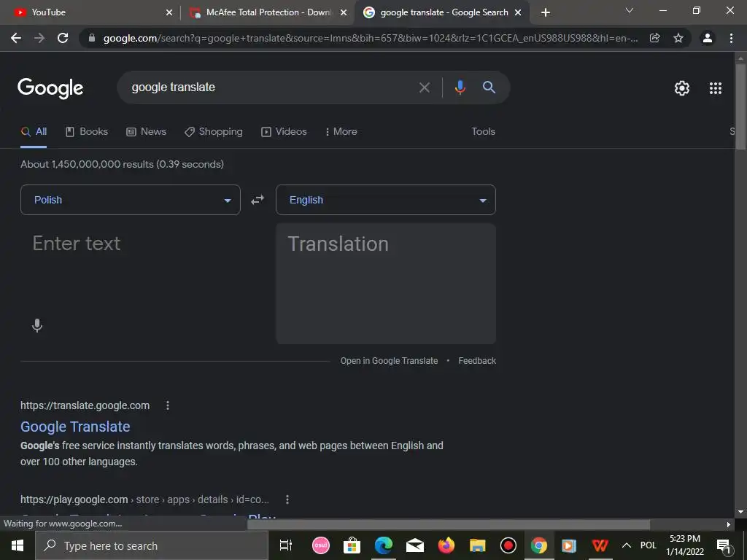This screenshot has height=560, width=747.
Task: Expand the More search categories menu
Action: click(341, 131)
